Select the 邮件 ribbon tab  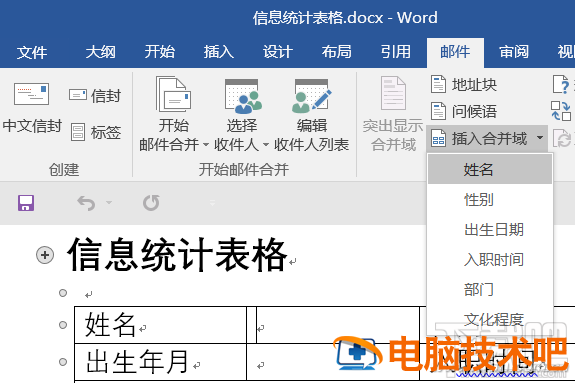(455, 52)
